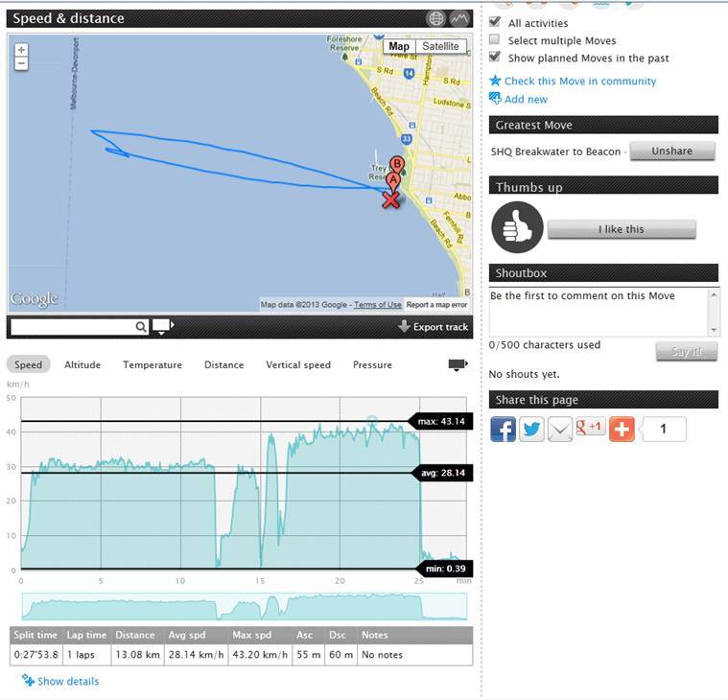Click the elevation profile chart icon

pos(460,18)
